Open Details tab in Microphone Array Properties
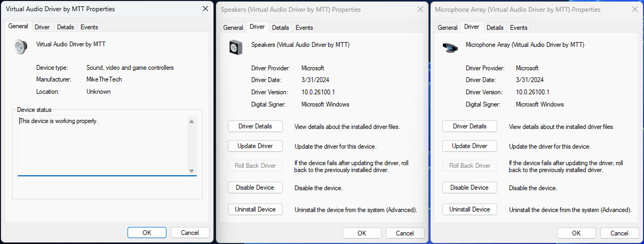This screenshot has width=644, height=244. click(495, 28)
